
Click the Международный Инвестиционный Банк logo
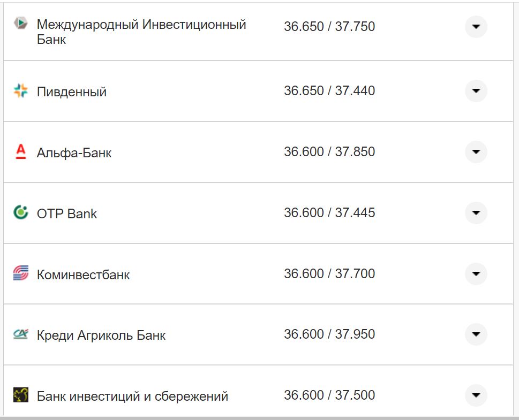click(19, 23)
